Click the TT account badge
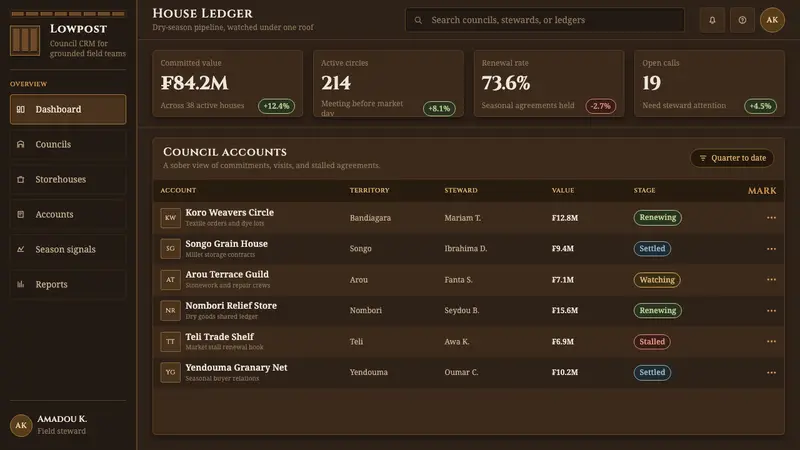800x450 pixels. click(170, 341)
